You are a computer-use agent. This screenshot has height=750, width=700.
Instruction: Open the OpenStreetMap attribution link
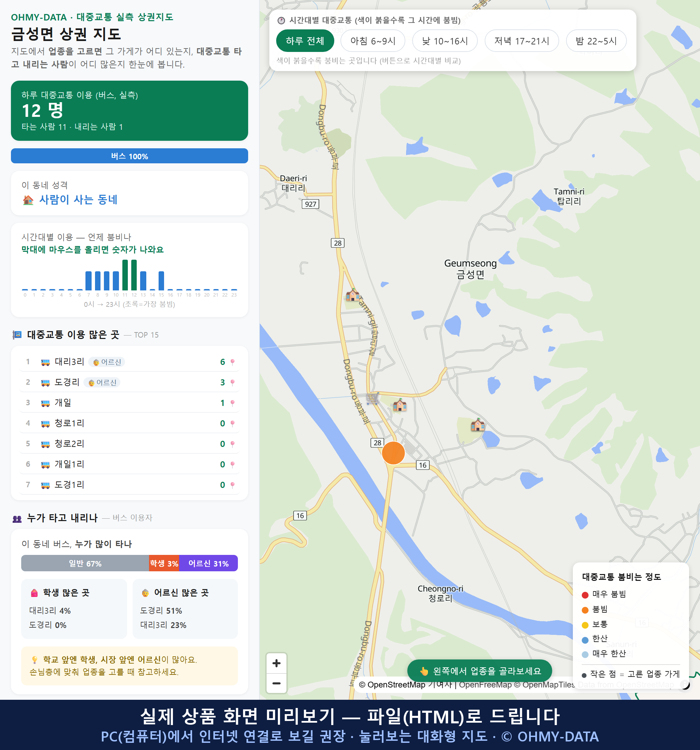click(x=392, y=685)
